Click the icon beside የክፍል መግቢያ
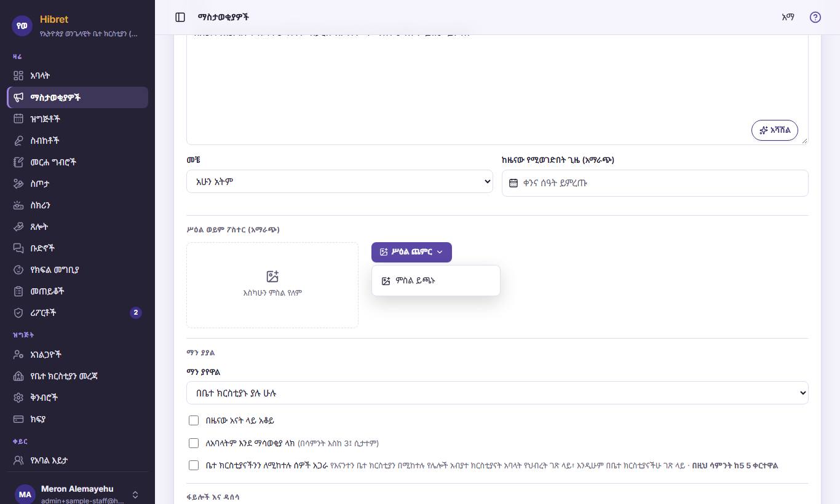The width and height of the screenshot is (840, 504). click(x=18, y=270)
